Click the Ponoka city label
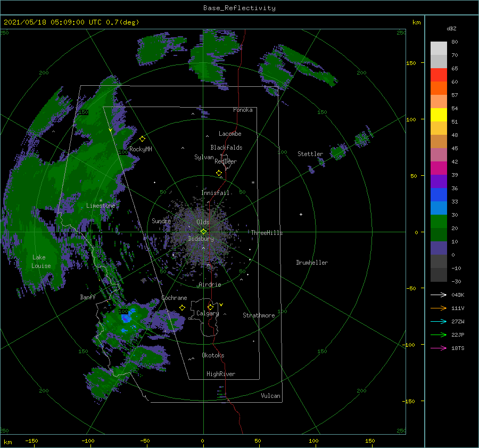Image resolution: width=479 pixels, height=448 pixels. point(243,110)
